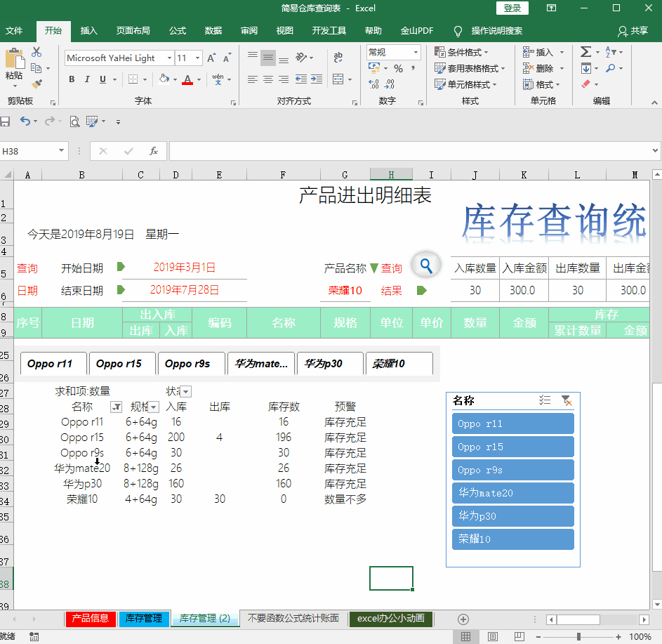Click the blue magnifier search button

426,265
